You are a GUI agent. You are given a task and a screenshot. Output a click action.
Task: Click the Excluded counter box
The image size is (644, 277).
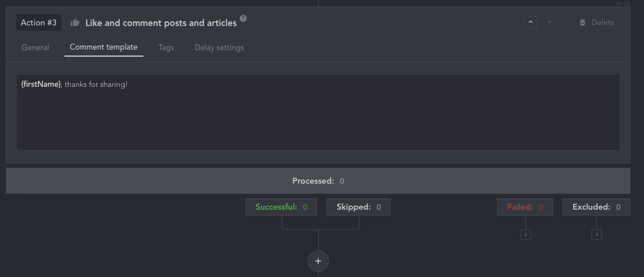point(596,207)
